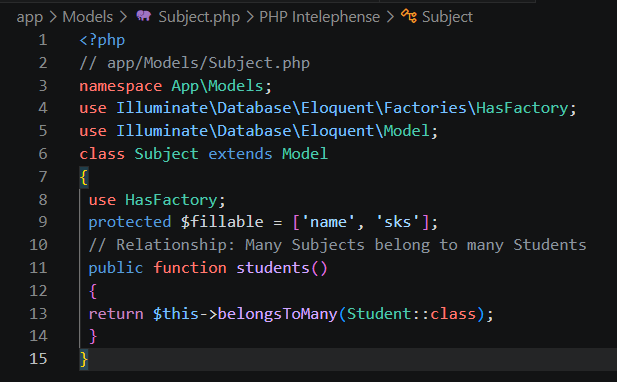Click 'HasFactory' in the line 4 import
This screenshot has height=382, width=617.
click(x=522, y=108)
